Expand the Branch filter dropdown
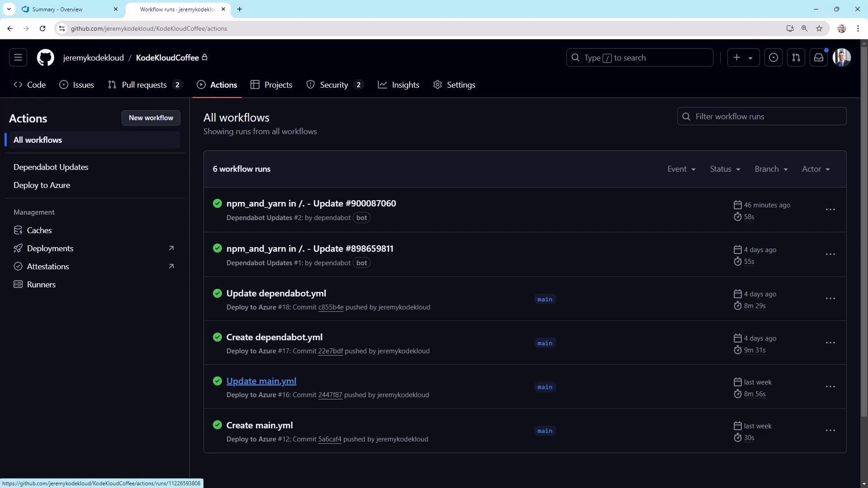The height and width of the screenshot is (488, 868). (x=771, y=169)
